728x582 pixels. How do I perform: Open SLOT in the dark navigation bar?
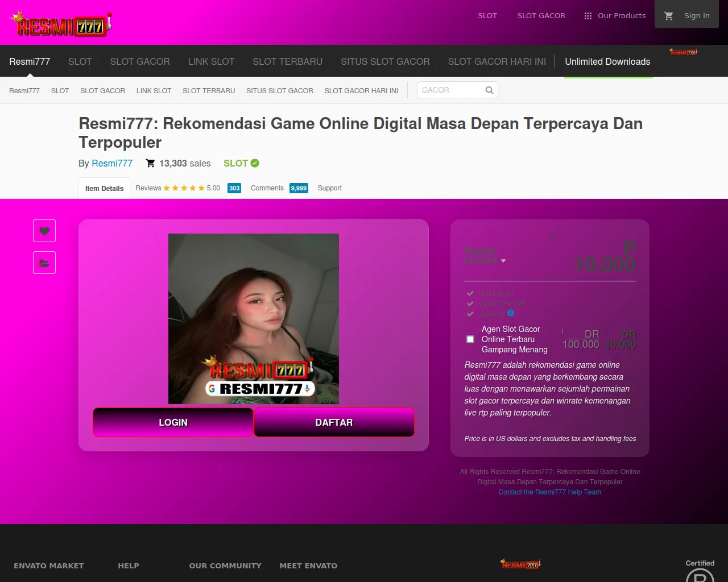(80, 61)
